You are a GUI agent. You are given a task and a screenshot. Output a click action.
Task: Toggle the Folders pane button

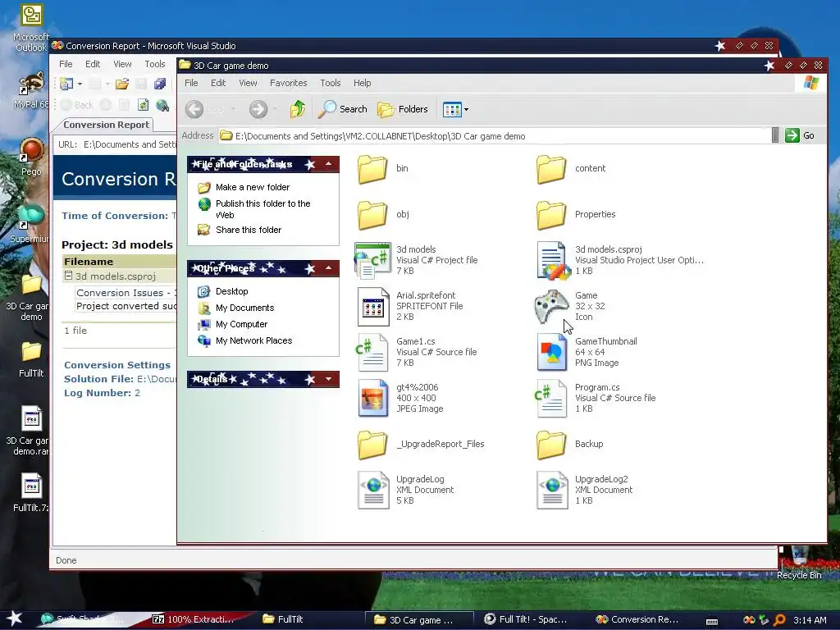point(403,109)
